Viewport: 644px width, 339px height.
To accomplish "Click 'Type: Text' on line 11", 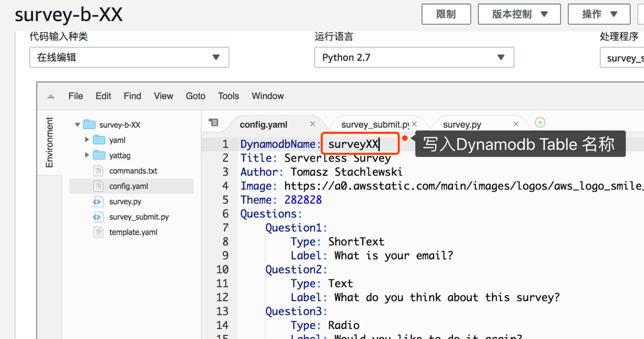I will point(321,284).
